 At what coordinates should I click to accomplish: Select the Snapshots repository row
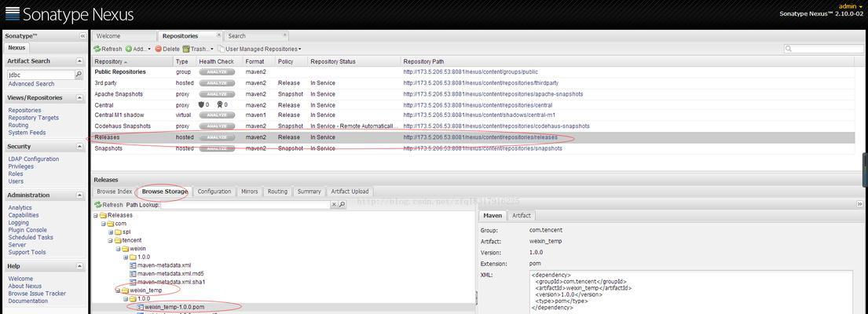coord(474,148)
